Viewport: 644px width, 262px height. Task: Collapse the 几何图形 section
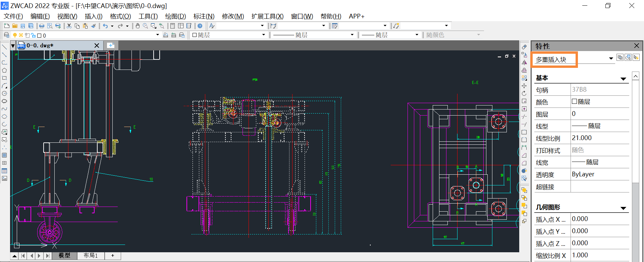[624, 208]
